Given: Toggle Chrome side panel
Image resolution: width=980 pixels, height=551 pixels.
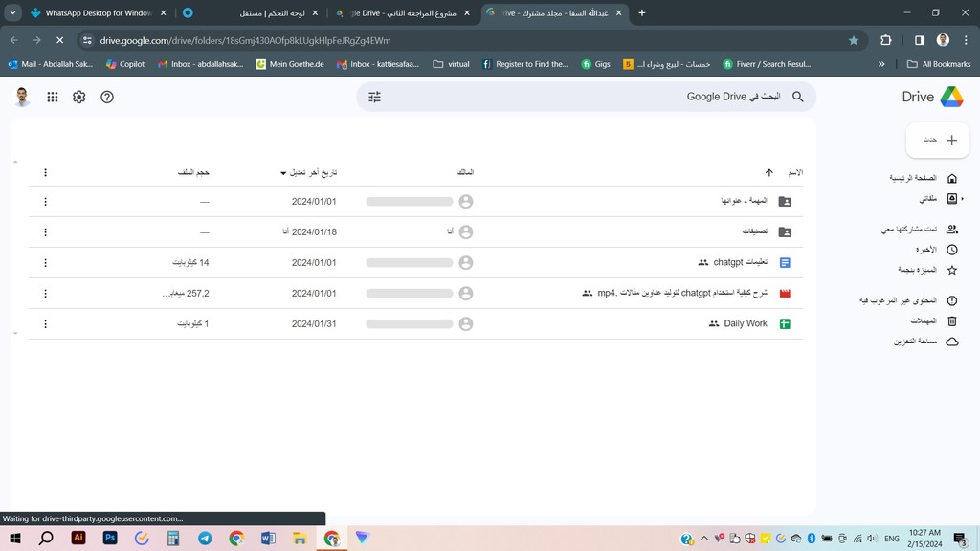Looking at the screenshot, I should tap(920, 40).
